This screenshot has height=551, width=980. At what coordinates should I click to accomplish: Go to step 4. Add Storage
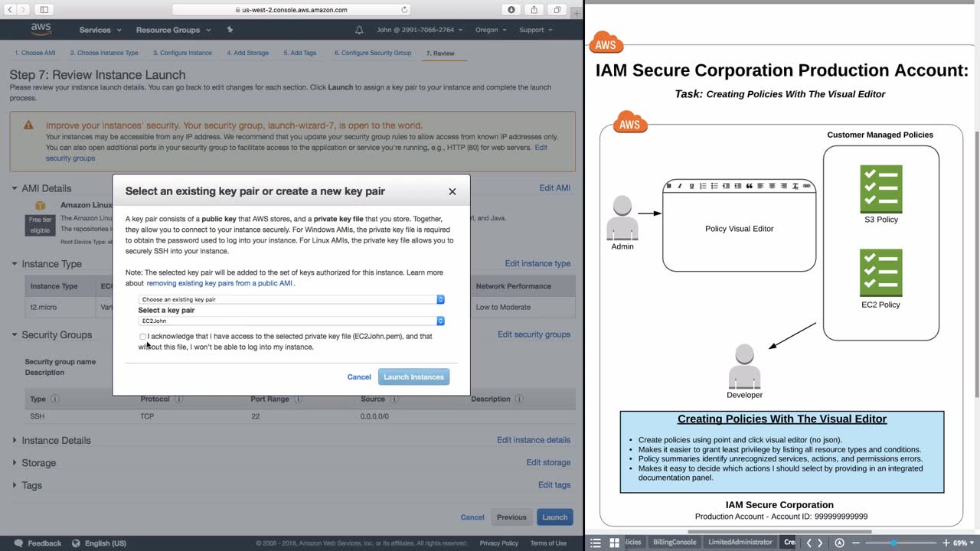click(248, 54)
